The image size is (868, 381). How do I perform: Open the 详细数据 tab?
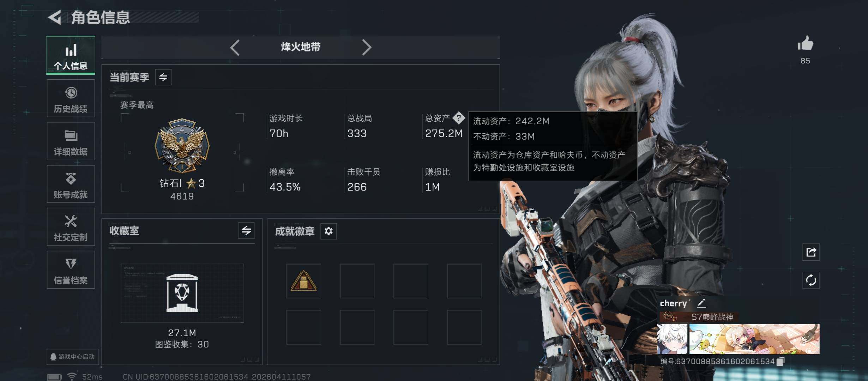pyautogui.click(x=71, y=141)
